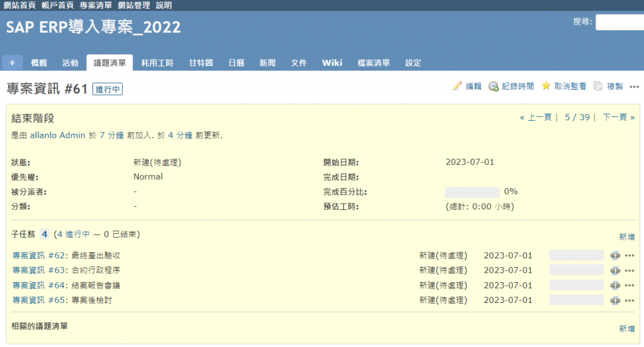This screenshot has height=347, width=644.
Task: Click the copy pages icon
Action: [598, 86]
